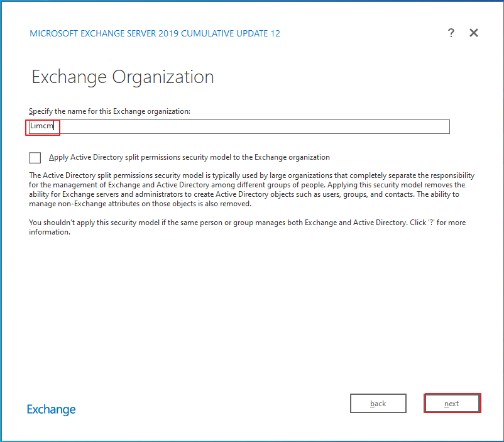504x442 pixels.
Task: Open the help question mark icon
Action: click(451, 33)
